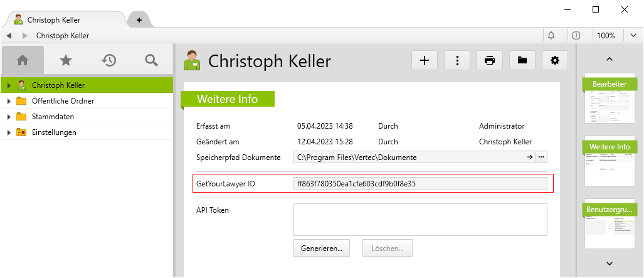Click the GetYourLawyer ID input field
Image resolution: width=644 pixels, height=278 pixels.
pyautogui.click(x=420, y=183)
